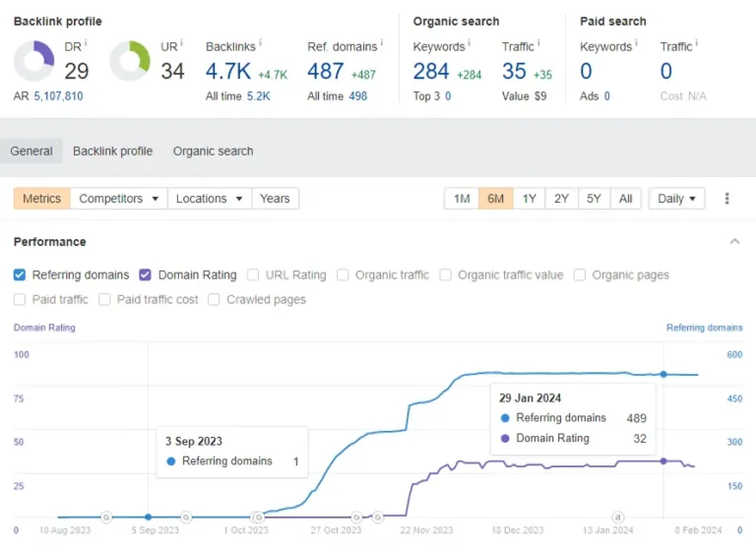Open the Locations dropdown
The width and height of the screenshot is (756, 547).
[x=210, y=199]
